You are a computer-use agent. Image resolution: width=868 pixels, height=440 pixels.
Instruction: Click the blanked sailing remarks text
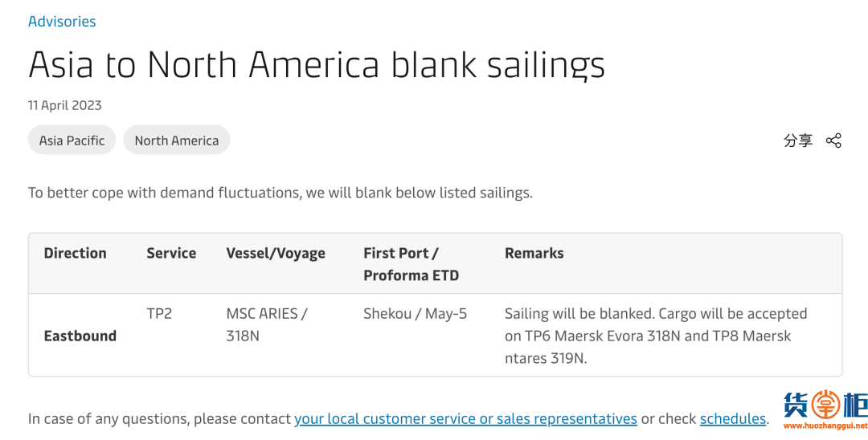click(x=655, y=336)
